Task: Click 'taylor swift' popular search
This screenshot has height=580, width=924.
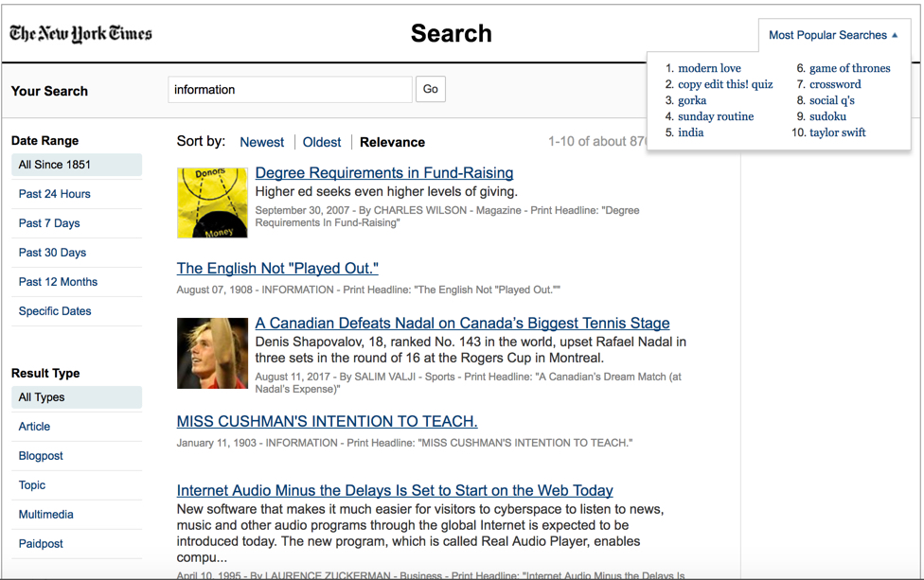Action: point(837,132)
